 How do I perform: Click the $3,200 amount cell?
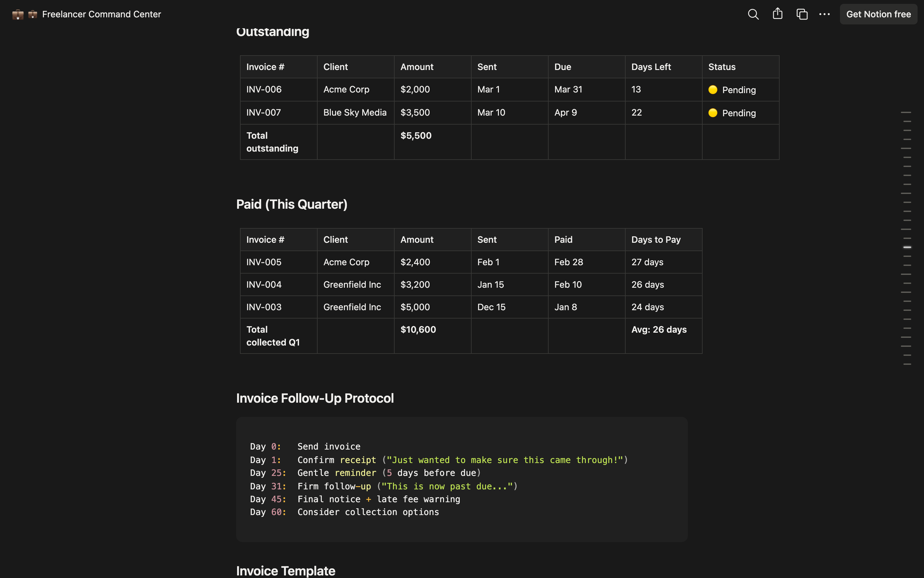[x=432, y=285]
